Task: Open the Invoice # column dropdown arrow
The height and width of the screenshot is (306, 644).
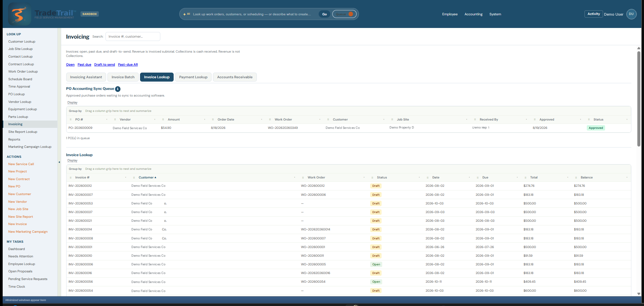Action: (x=125, y=177)
